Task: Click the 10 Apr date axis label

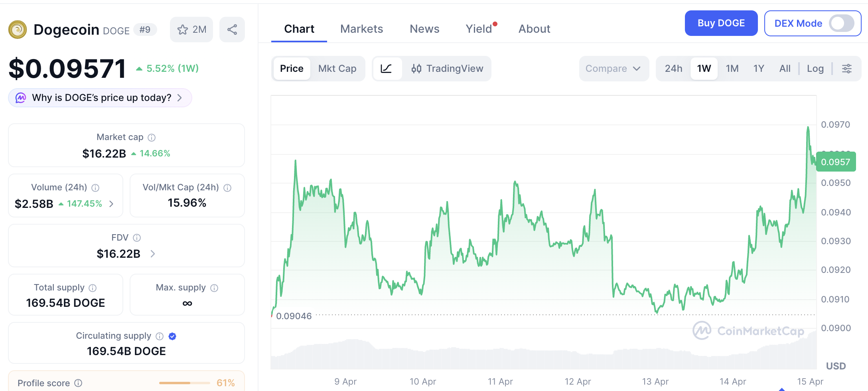Action: click(423, 382)
